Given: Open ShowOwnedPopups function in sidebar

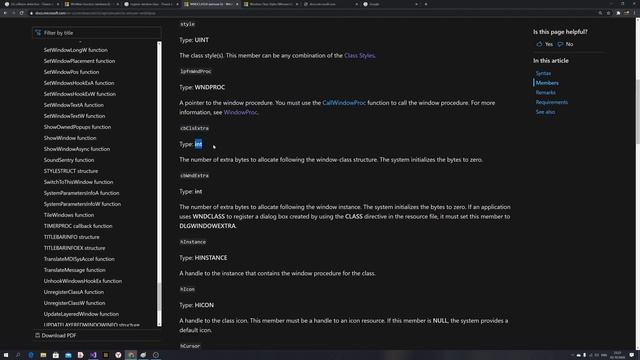Looking at the screenshot, I should pos(77,127).
